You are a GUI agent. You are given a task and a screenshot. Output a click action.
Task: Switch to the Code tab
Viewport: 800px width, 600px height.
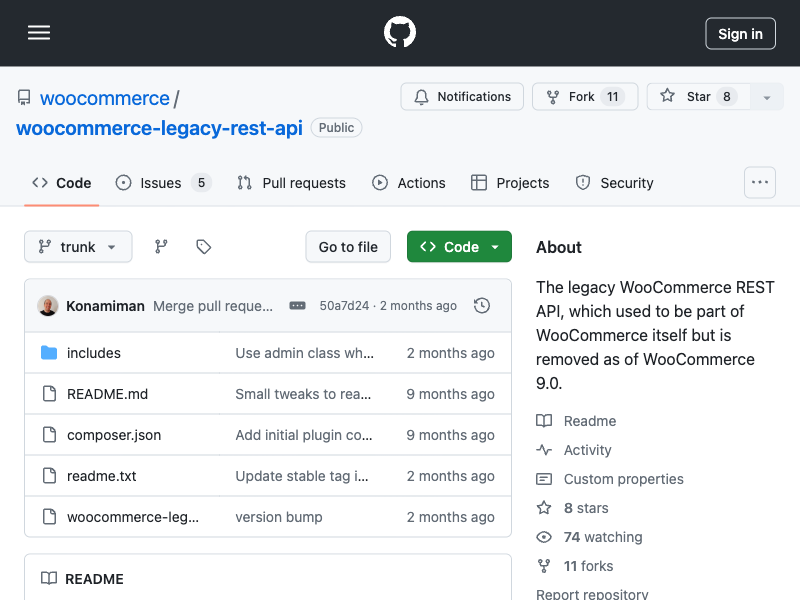(61, 183)
